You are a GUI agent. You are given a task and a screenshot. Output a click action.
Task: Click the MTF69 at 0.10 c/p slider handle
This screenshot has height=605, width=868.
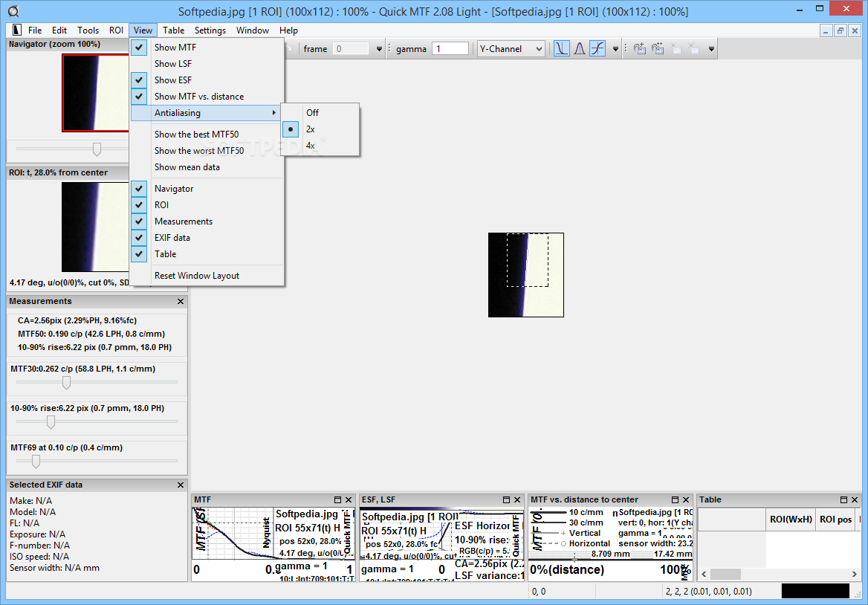[x=36, y=461]
